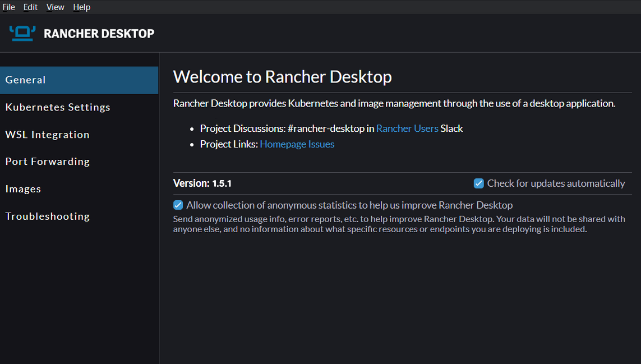
Task: Open the Issues project link
Action: 321,144
